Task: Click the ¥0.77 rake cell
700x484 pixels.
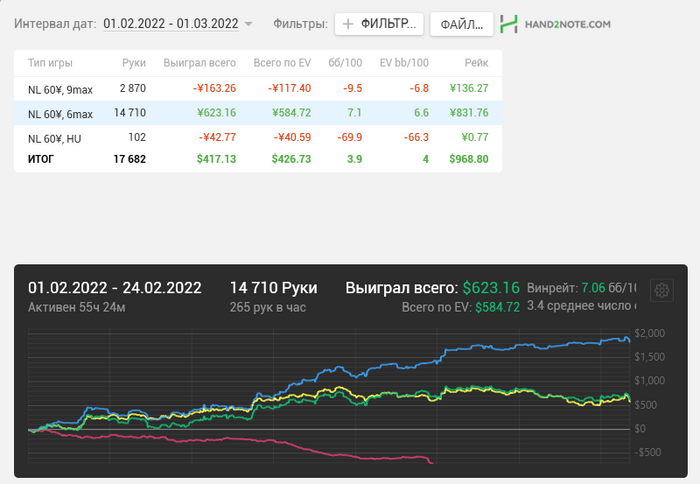Action: pos(475,137)
